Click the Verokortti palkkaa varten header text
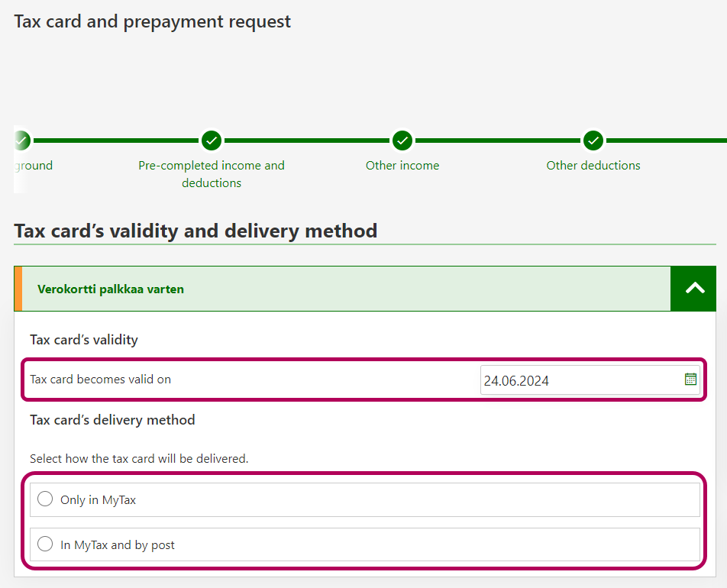The height and width of the screenshot is (588, 727). (111, 289)
